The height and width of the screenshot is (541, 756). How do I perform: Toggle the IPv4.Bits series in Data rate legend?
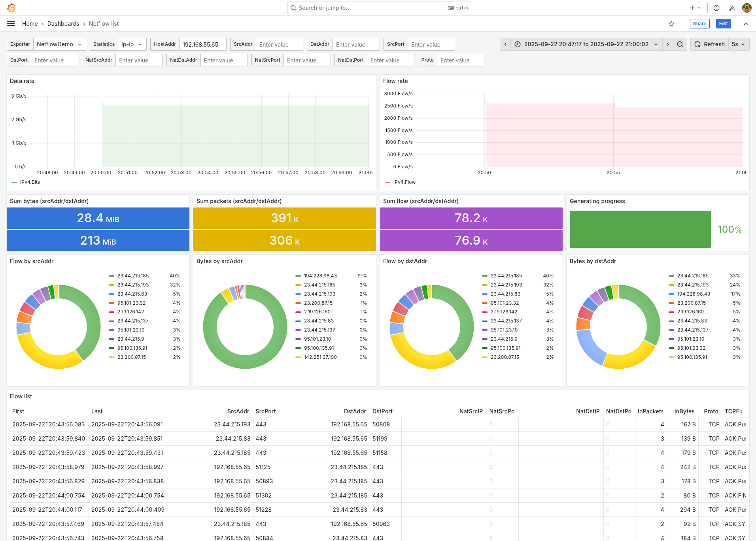point(30,182)
